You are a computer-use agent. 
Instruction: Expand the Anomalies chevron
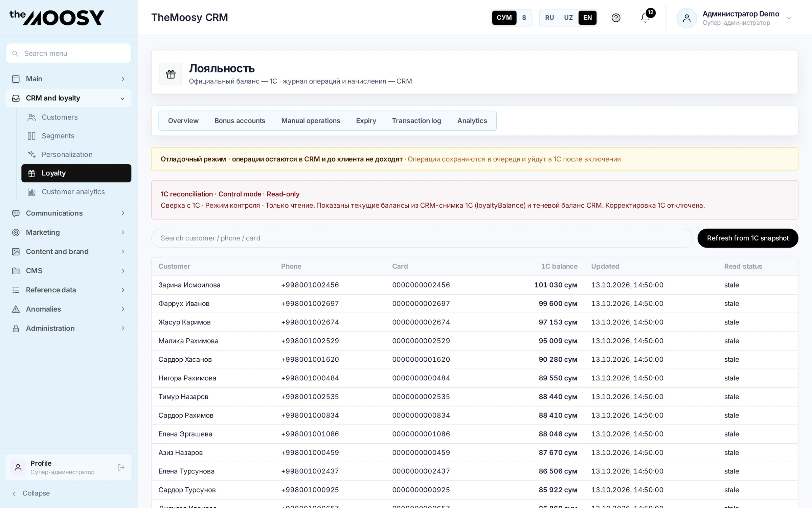tap(123, 309)
